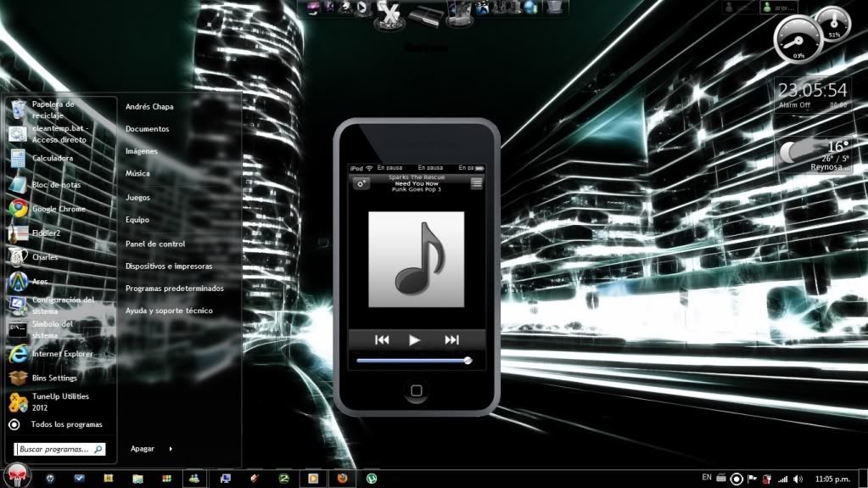Open the media player taskbar icon
This screenshot has width=868, height=488.
[x=313, y=479]
